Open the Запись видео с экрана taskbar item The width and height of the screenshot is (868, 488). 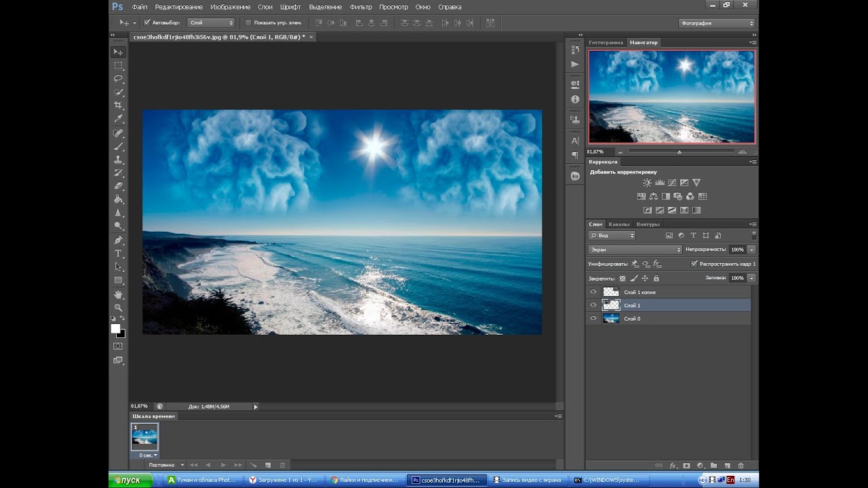pos(528,480)
